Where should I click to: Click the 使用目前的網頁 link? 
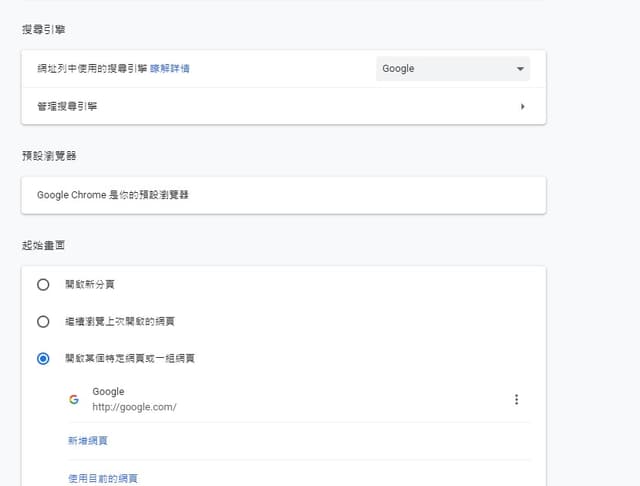point(103,478)
